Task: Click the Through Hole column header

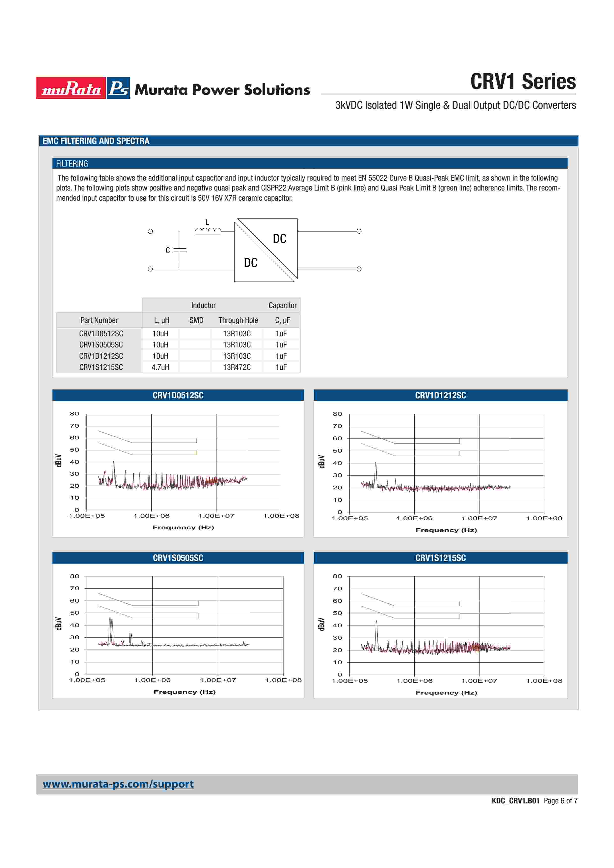Action: [238, 320]
